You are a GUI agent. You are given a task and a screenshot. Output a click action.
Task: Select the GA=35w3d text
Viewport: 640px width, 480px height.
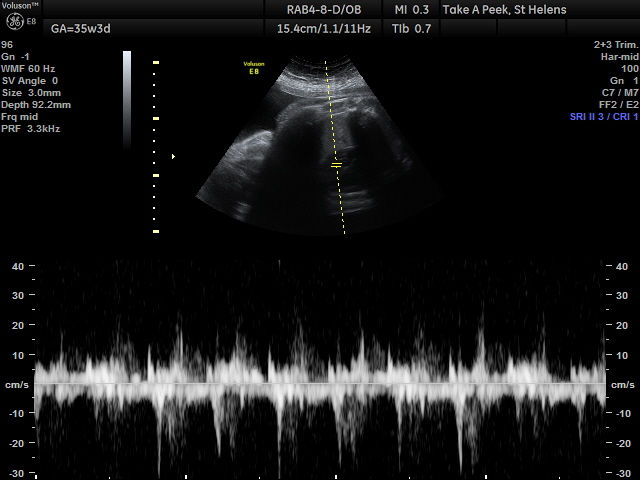(80, 29)
